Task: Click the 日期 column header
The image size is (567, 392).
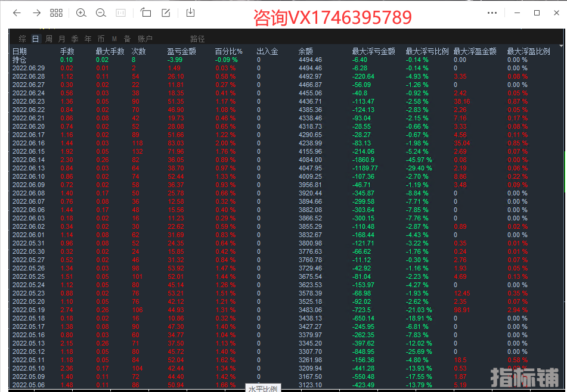Action: coord(20,51)
